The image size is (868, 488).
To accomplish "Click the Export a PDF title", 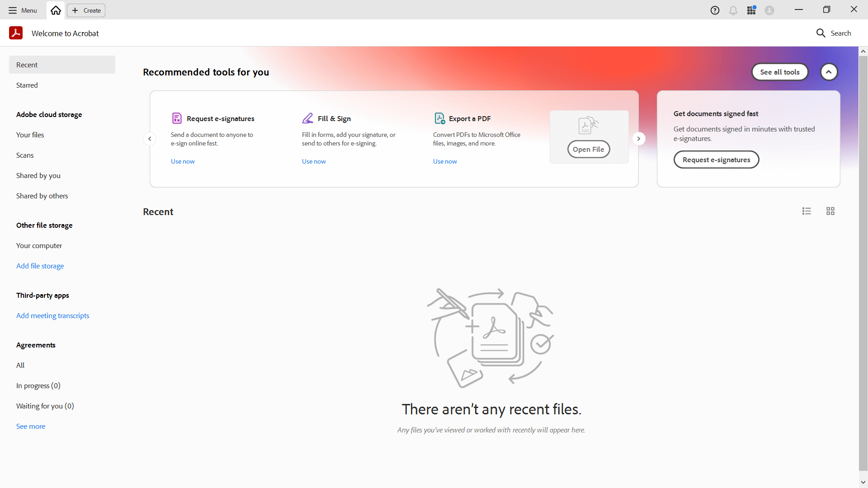I will [470, 118].
